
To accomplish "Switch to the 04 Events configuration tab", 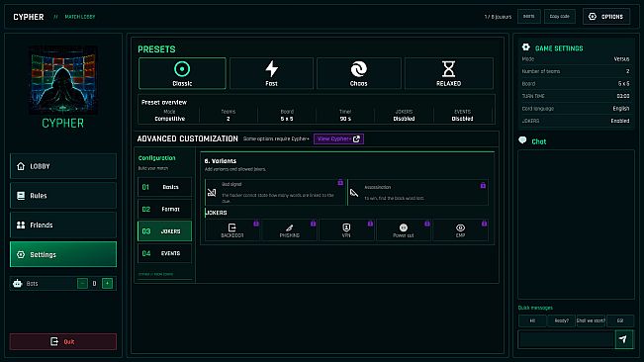I will (x=164, y=253).
